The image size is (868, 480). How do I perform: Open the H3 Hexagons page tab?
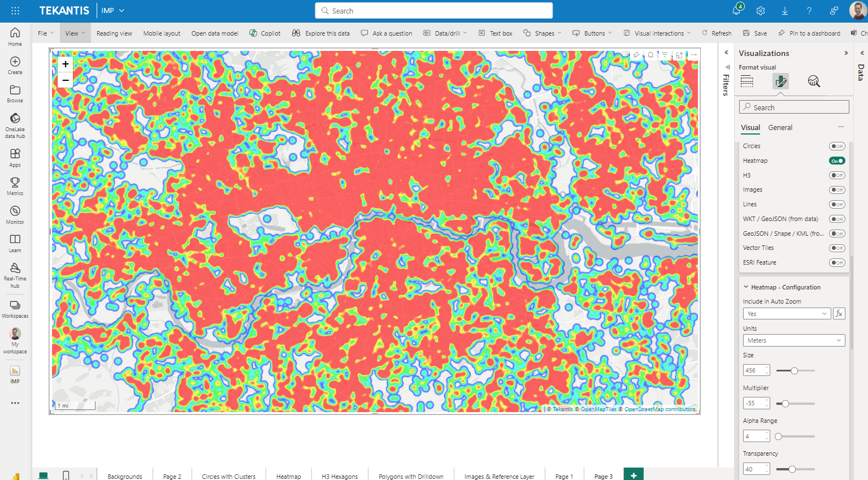pos(340,475)
